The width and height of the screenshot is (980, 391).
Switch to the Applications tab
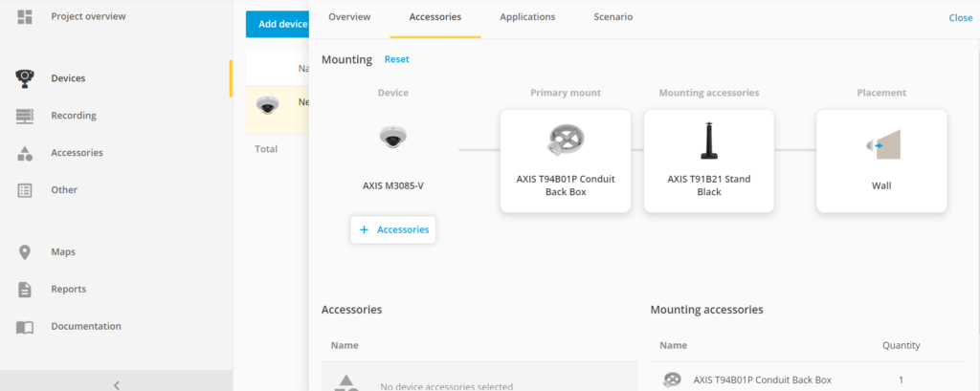point(527,17)
